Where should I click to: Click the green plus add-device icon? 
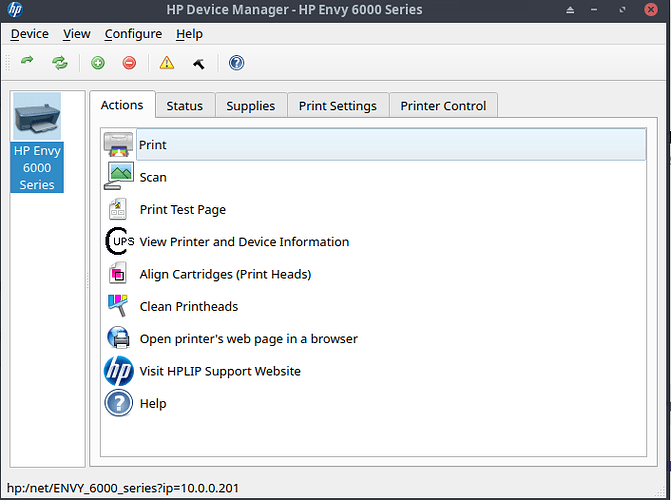(98, 63)
